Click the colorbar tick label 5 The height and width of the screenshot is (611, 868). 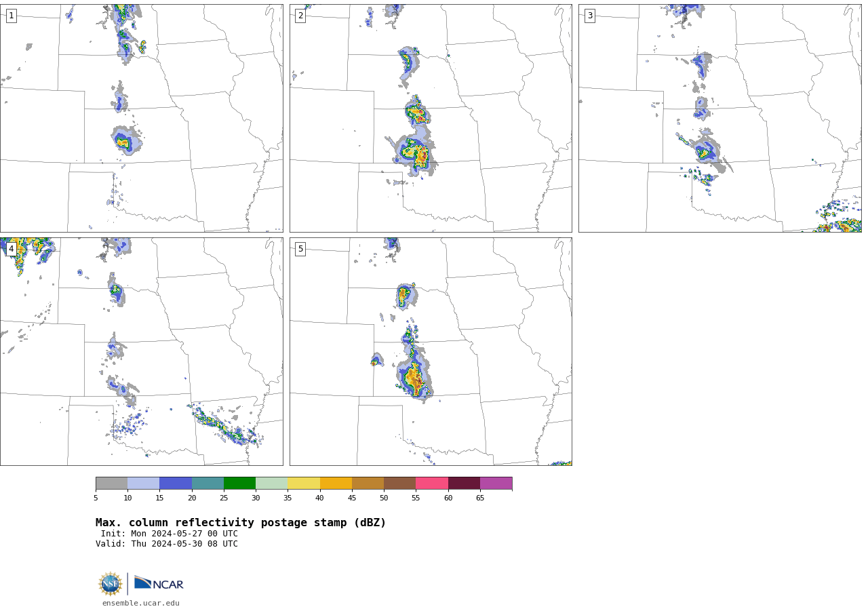[x=96, y=498]
